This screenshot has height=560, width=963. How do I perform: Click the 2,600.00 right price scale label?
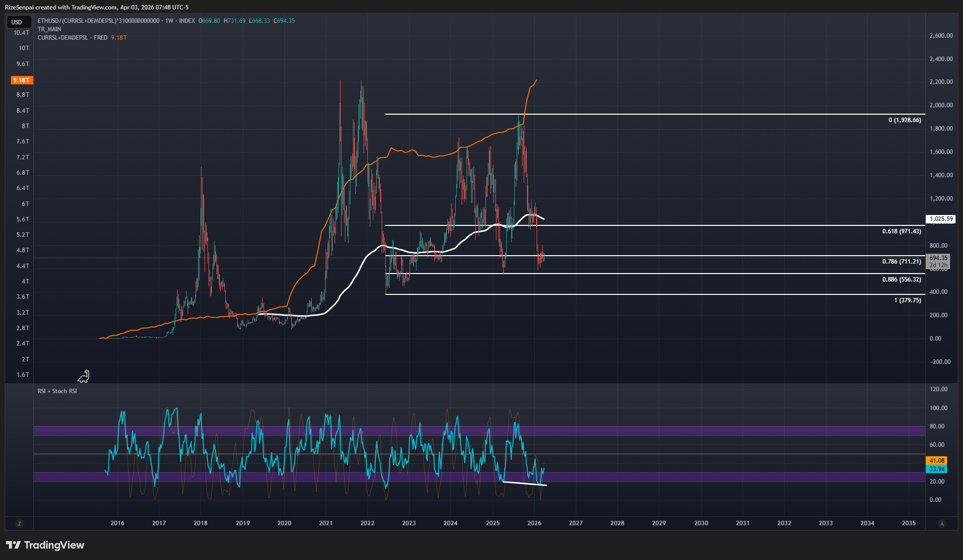coord(941,36)
